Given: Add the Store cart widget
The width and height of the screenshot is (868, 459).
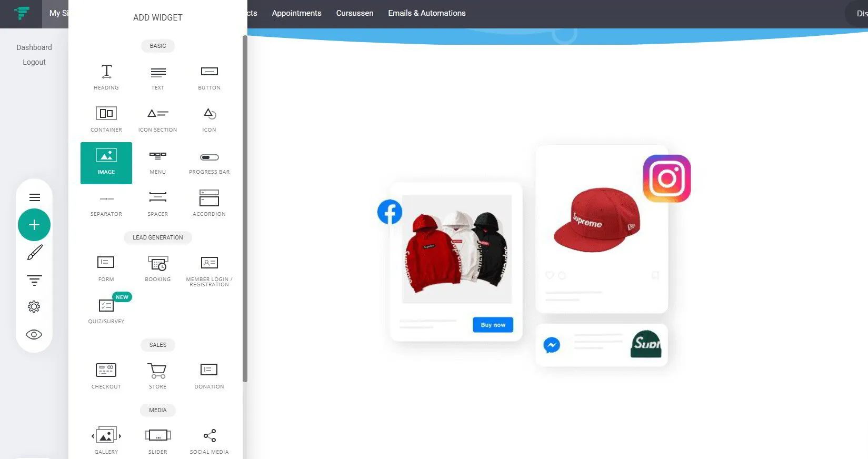Looking at the screenshot, I should click(158, 376).
